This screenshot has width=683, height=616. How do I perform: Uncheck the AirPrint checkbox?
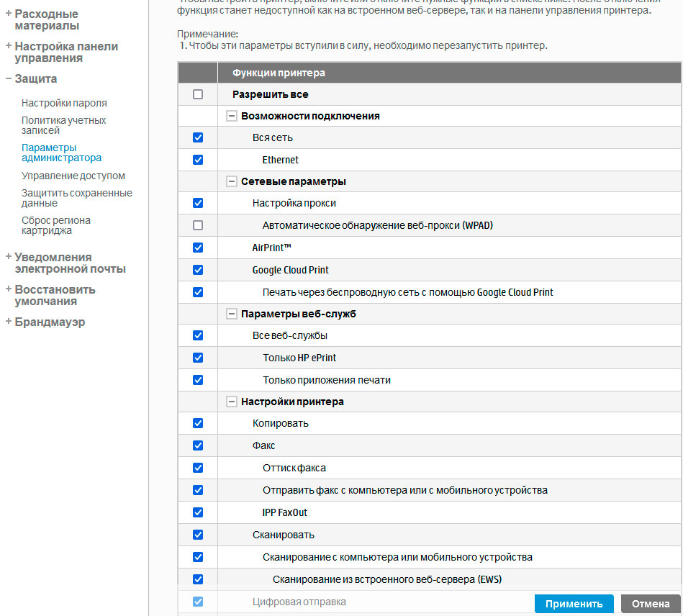[198, 248]
